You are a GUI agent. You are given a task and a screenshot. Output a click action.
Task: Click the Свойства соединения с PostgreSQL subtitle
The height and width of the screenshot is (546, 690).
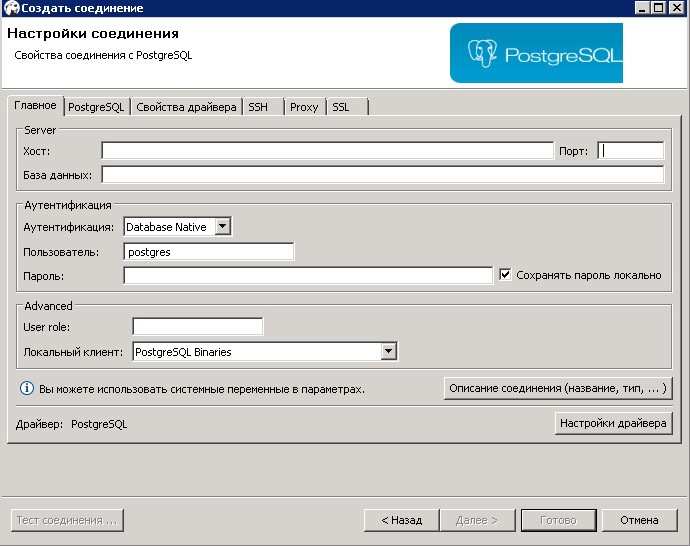(x=103, y=55)
